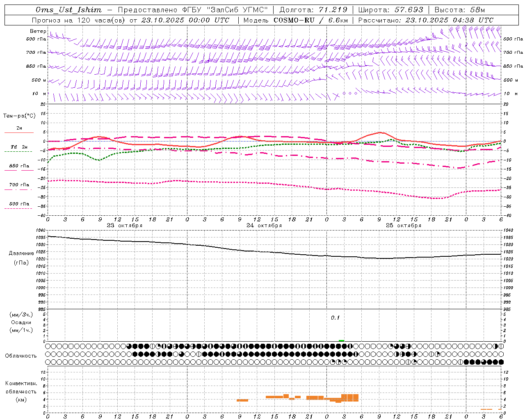Click the 0.1 precipitation amount value
This screenshot has height=420, width=525.
tap(336, 317)
